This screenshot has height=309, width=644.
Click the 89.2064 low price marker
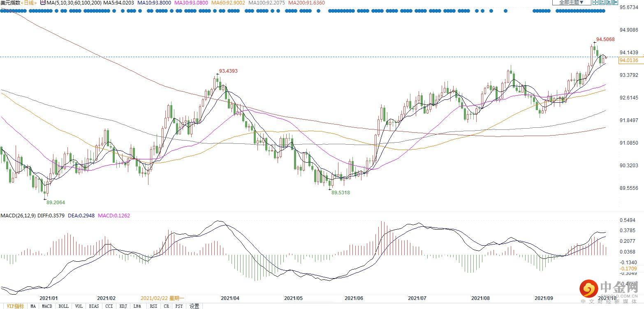coord(56,203)
